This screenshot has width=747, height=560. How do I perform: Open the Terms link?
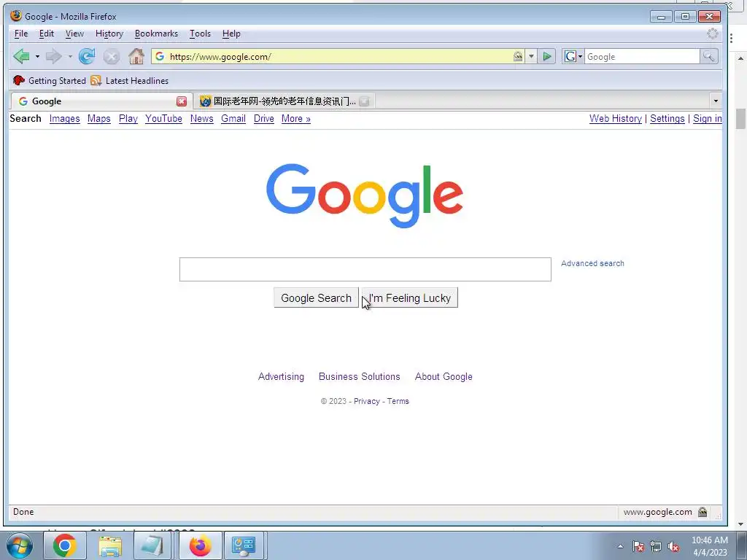coord(398,402)
